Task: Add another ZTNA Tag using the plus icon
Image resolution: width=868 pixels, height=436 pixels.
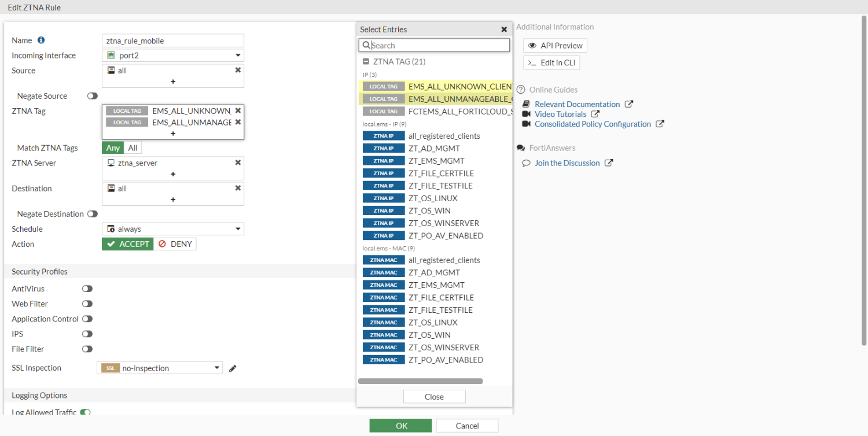Action: [172, 133]
